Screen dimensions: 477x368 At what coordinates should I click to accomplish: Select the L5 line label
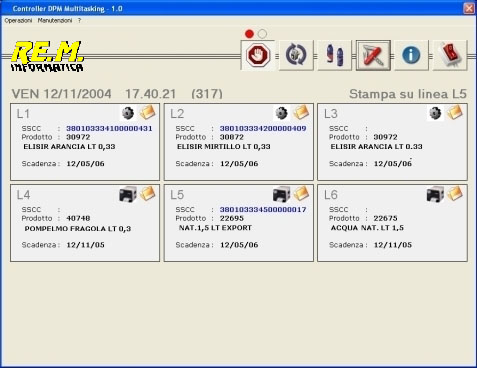pos(177,195)
